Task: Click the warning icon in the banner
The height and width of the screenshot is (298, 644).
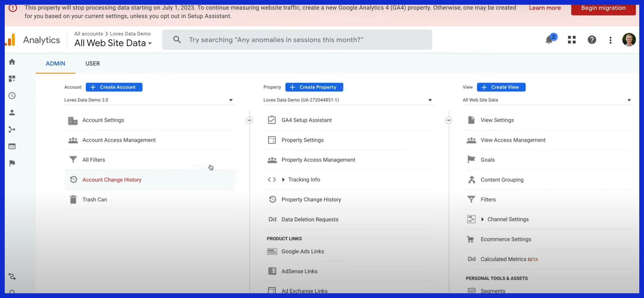Action: [13, 8]
